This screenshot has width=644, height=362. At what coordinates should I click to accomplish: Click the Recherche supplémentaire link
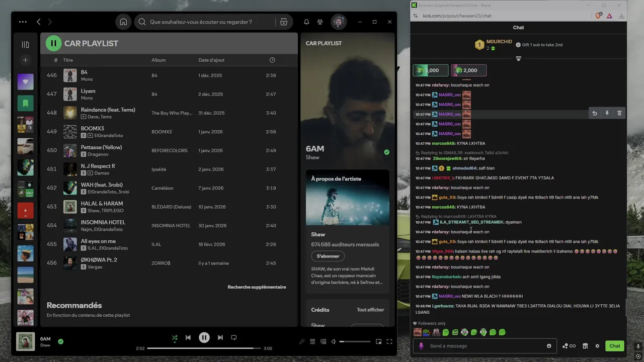click(257, 287)
